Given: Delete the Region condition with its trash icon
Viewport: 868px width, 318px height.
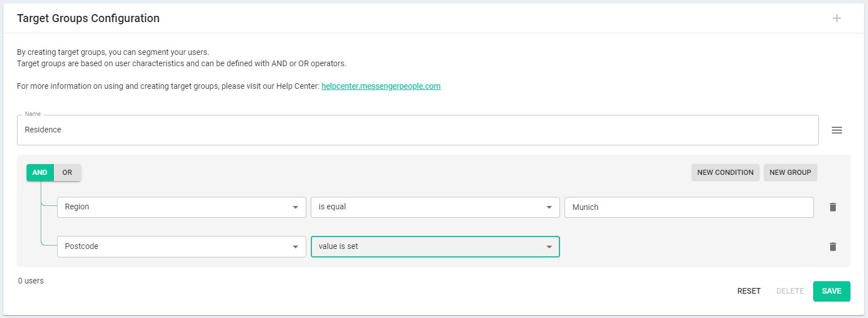Looking at the screenshot, I should pyautogui.click(x=832, y=207).
